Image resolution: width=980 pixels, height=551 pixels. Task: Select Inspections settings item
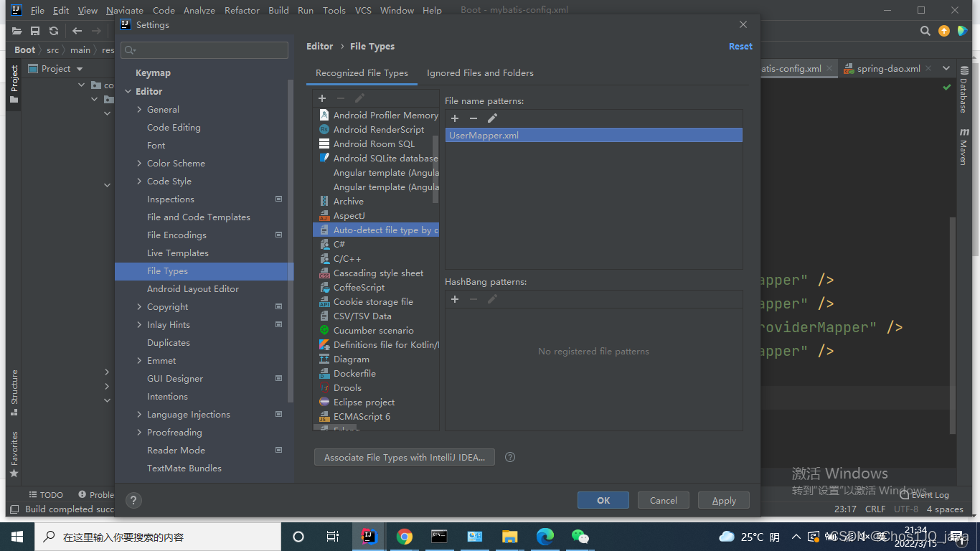170,199
